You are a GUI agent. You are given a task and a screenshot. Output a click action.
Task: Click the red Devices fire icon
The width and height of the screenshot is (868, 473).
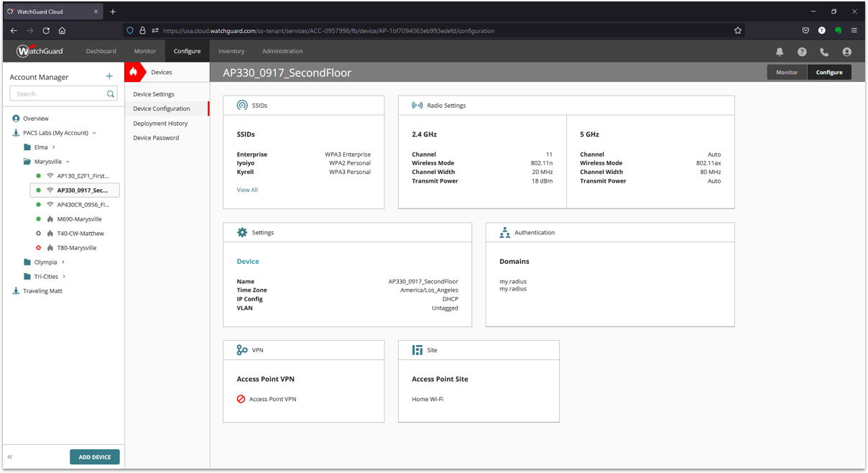[x=133, y=72]
